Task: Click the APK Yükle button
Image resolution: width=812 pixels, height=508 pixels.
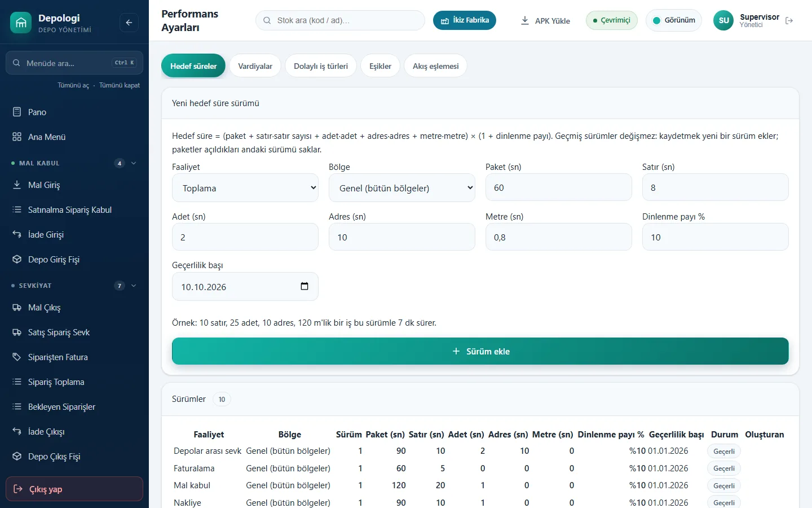Action: (545, 20)
